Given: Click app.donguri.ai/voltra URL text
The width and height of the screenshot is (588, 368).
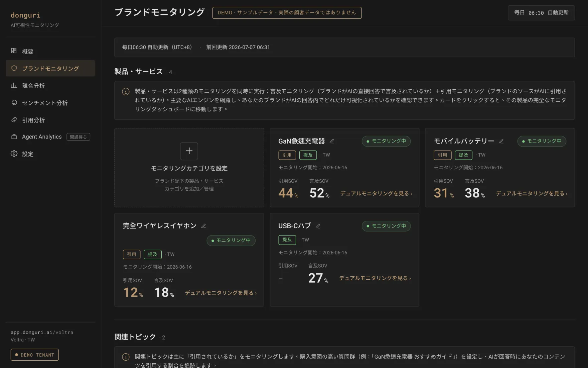Looking at the screenshot, I should [x=42, y=332].
